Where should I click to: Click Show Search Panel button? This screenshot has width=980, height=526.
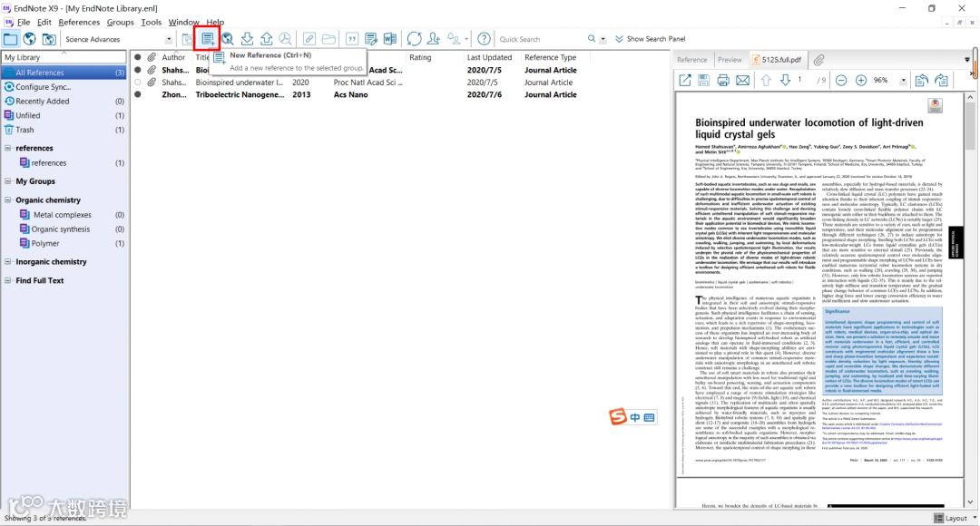(x=650, y=39)
